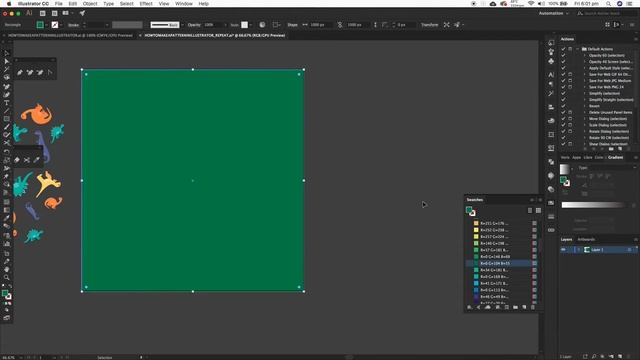The image size is (640, 360).
Task: Switch to the Artboards tab
Action: pos(586,240)
